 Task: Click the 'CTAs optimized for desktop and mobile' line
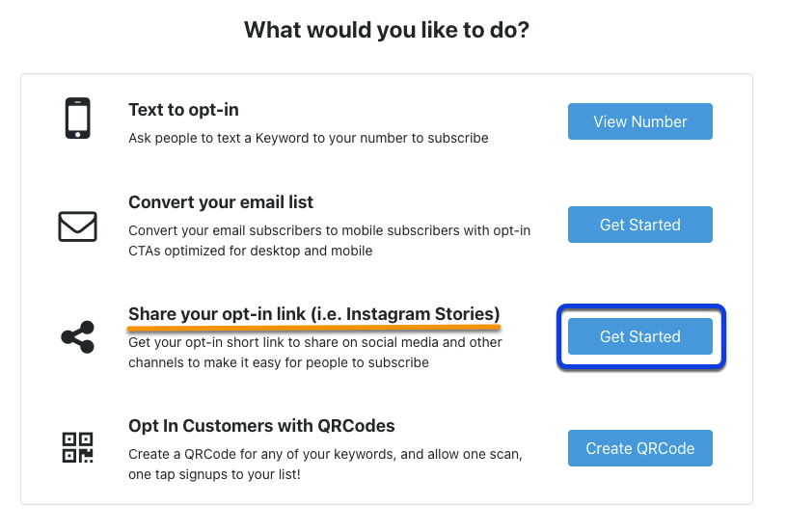(251, 251)
